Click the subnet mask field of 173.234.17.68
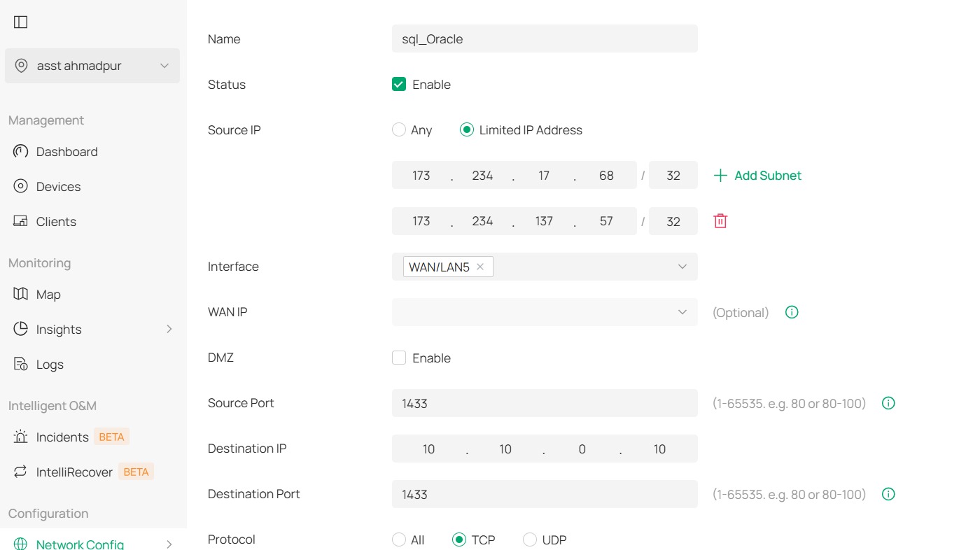The image size is (980, 550). 673,176
